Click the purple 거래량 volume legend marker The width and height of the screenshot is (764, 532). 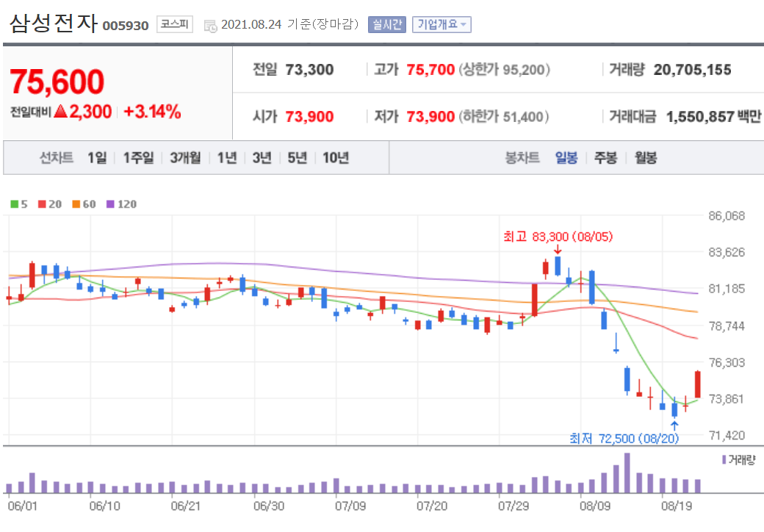tap(724, 459)
